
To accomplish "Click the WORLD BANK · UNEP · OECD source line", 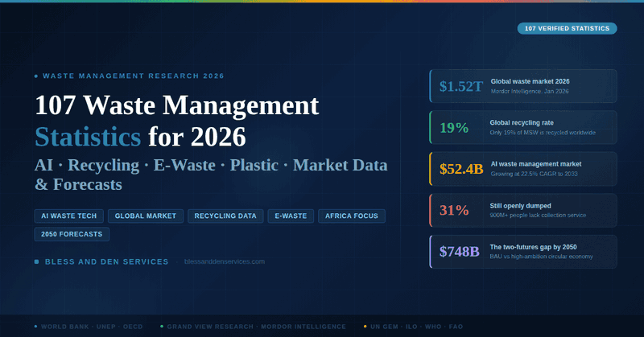I will click(92, 327).
